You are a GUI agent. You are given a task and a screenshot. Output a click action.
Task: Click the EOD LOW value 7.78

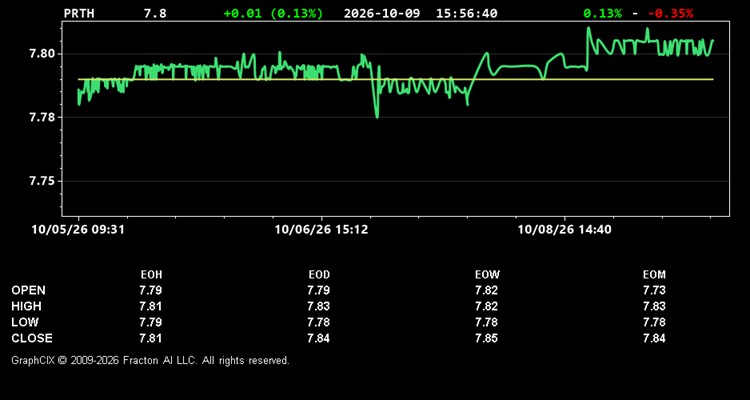(319, 322)
